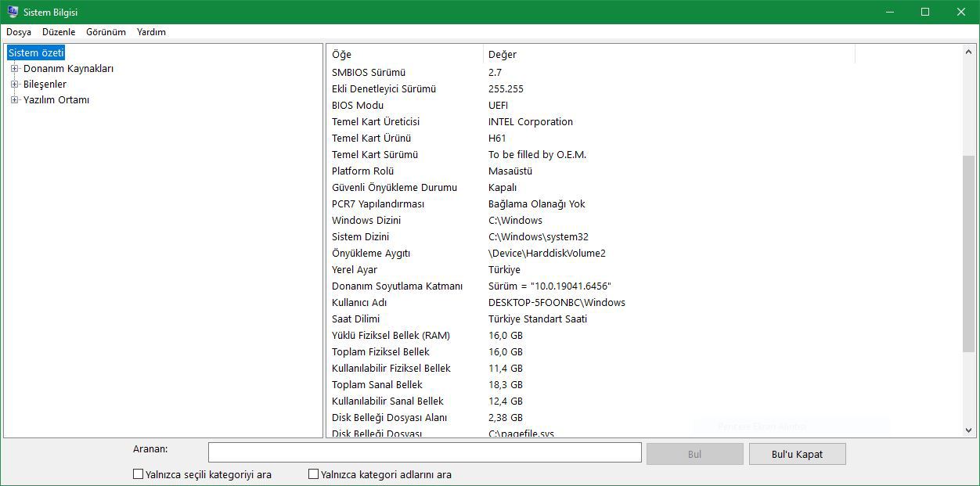Image resolution: width=980 pixels, height=486 pixels.
Task: Open the Görünüm menu
Action: click(x=106, y=32)
